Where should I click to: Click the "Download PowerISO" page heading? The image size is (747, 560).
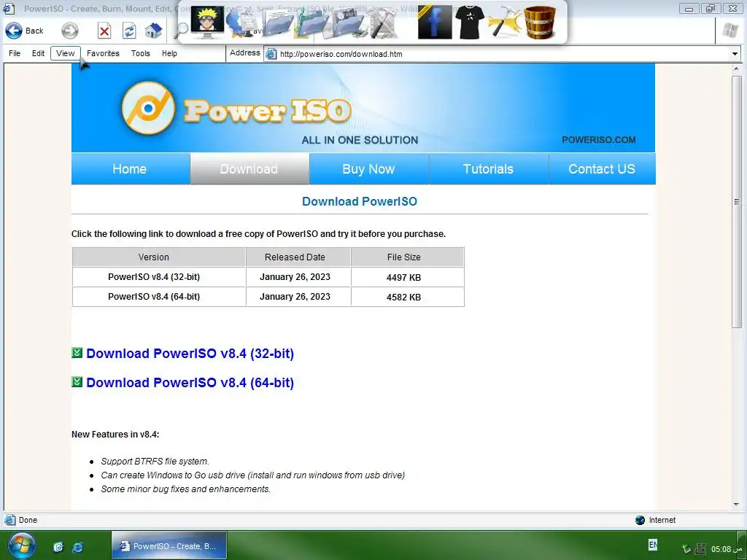[x=360, y=201]
